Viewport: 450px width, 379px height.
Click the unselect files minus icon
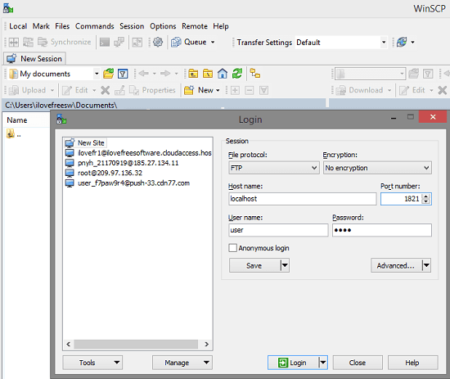pos(249,90)
